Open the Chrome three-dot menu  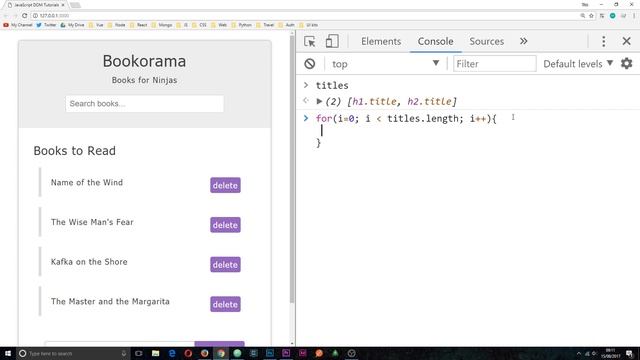[634, 16]
